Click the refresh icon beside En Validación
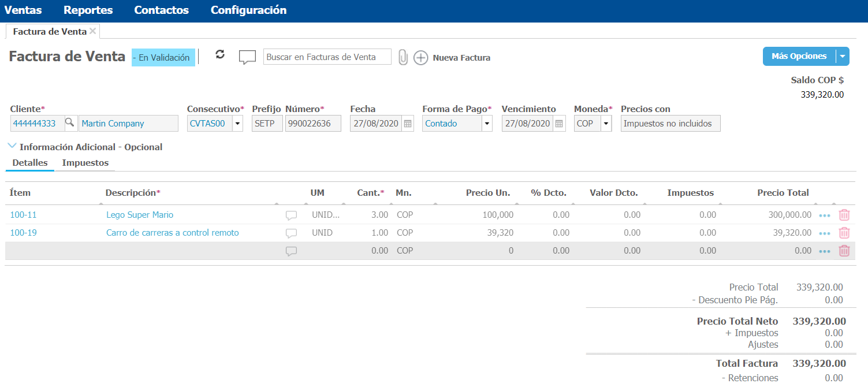Screen dimensions: 868x387 tap(219, 54)
